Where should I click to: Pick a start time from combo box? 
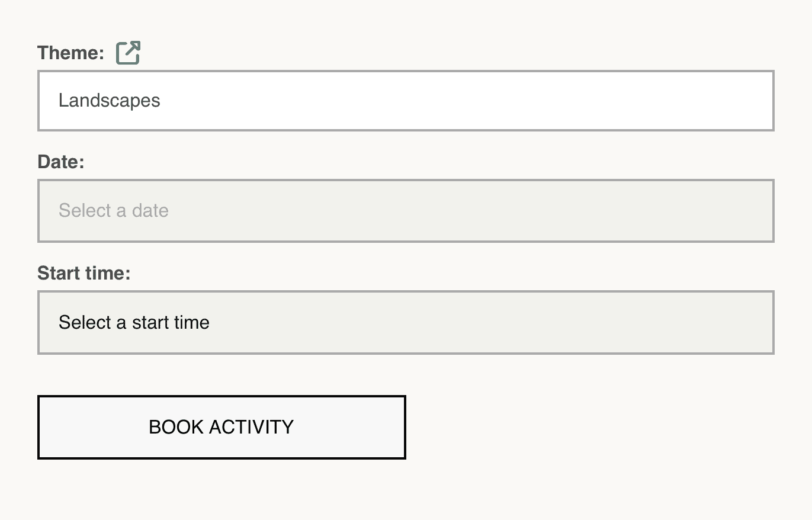click(406, 323)
